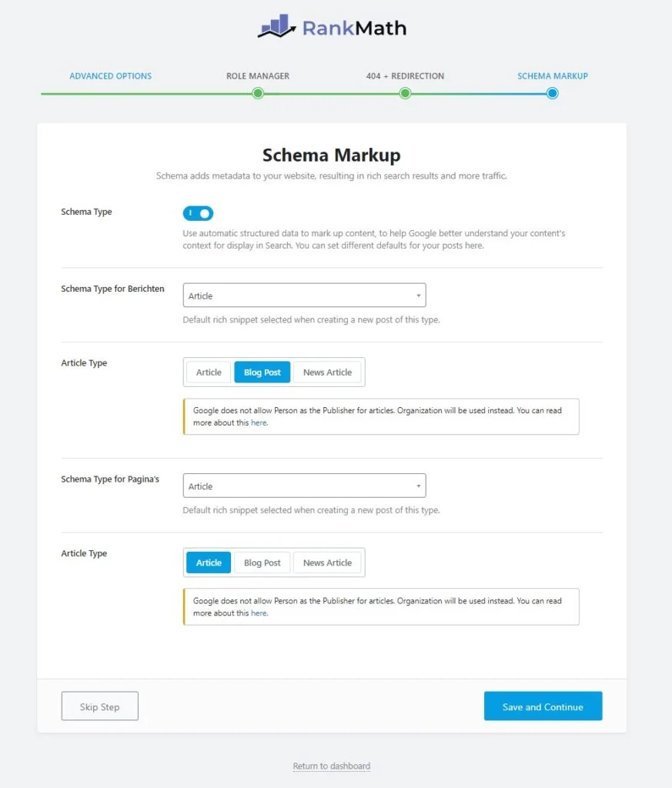Toggle the Schema Type switch off
The image size is (672, 788).
pyautogui.click(x=198, y=213)
